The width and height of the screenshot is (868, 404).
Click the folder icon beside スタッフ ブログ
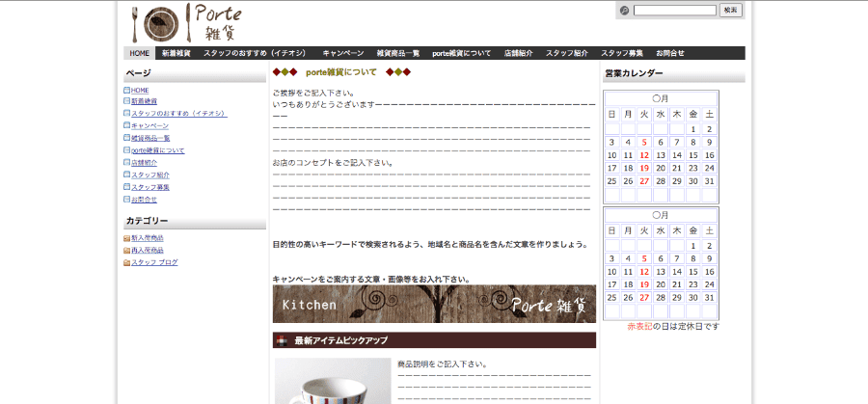126,262
